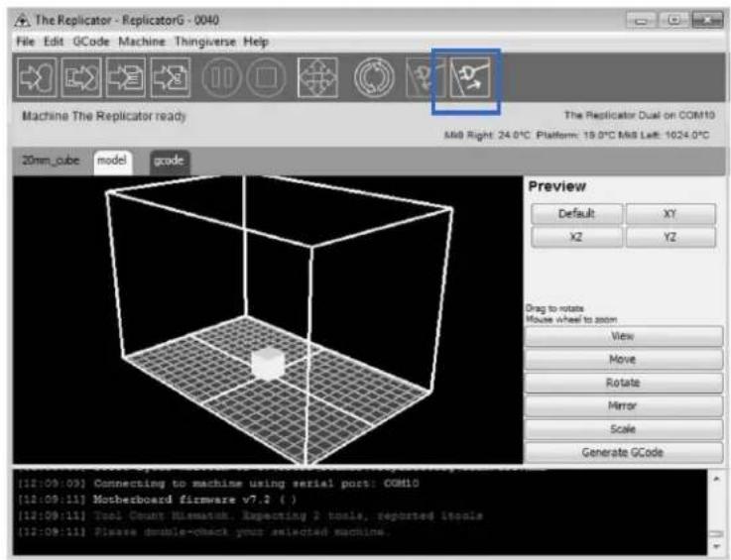The image size is (731, 560).
Task: Open the Thingiverse menu
Action: [x=204, y=42]
